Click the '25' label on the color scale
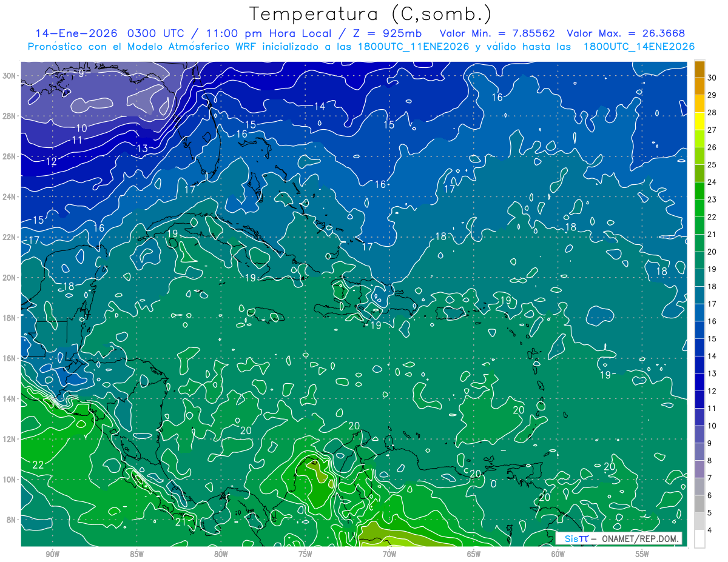 click(712, 165)
